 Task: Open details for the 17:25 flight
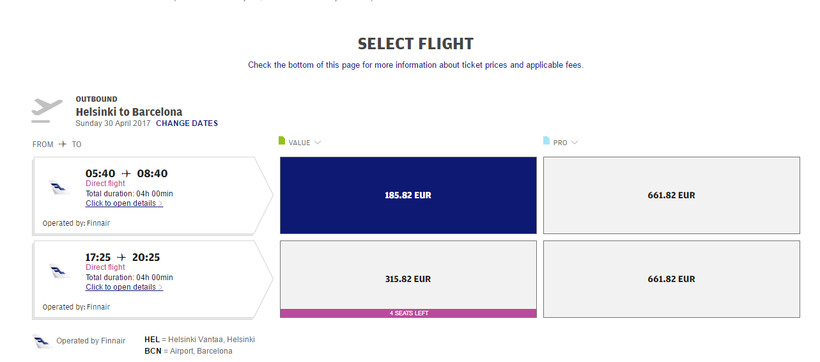124,287
